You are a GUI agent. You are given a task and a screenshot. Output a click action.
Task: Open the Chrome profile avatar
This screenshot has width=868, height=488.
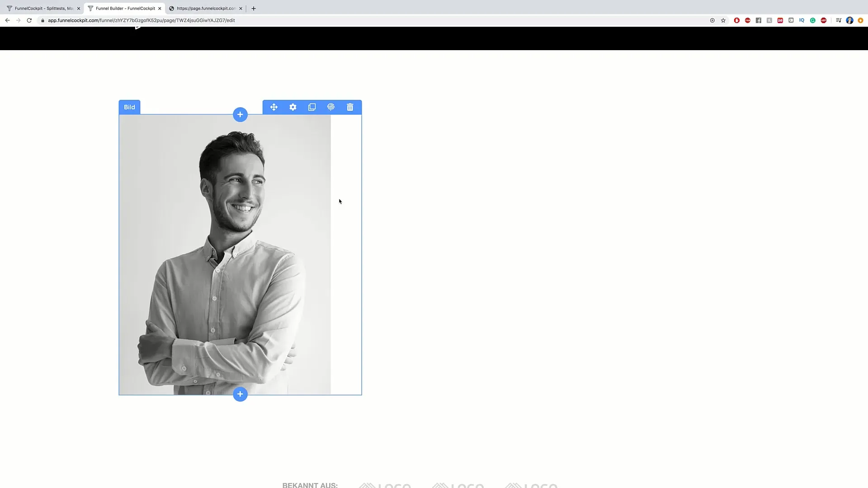tap(849, 20)
